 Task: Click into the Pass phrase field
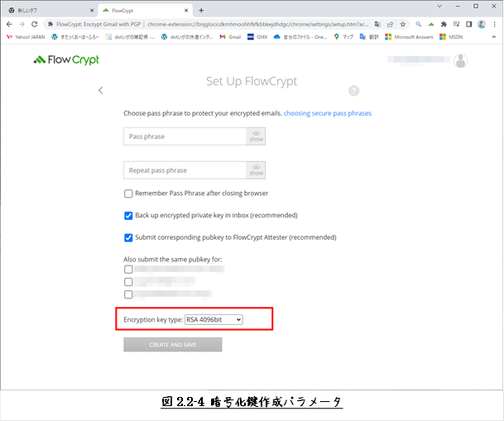[185, 136]
